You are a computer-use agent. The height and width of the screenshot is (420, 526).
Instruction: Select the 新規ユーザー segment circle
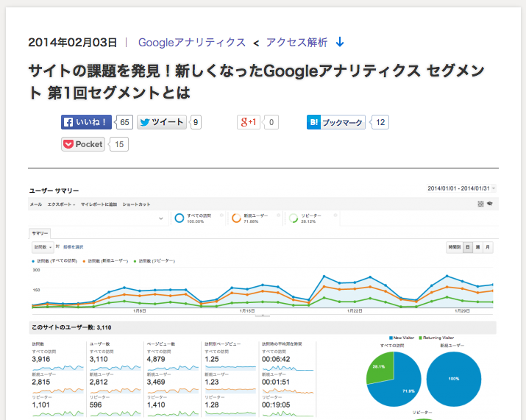click(236, 218)
